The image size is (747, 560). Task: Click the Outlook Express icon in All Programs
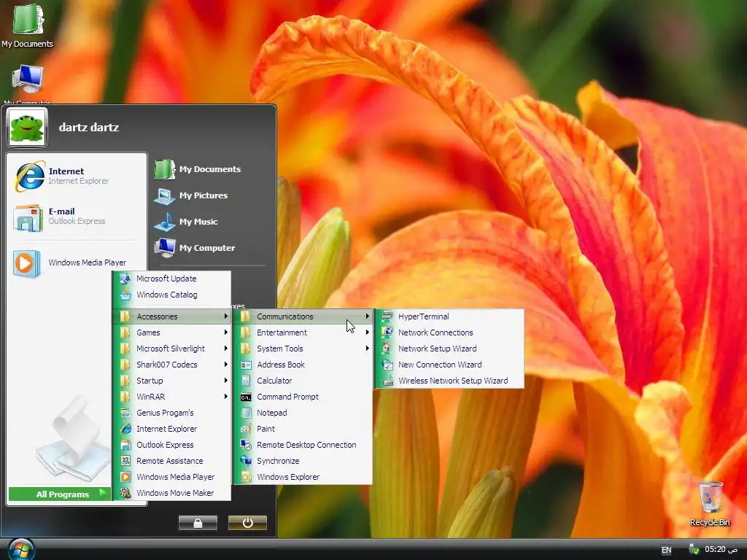click(125, 445)
